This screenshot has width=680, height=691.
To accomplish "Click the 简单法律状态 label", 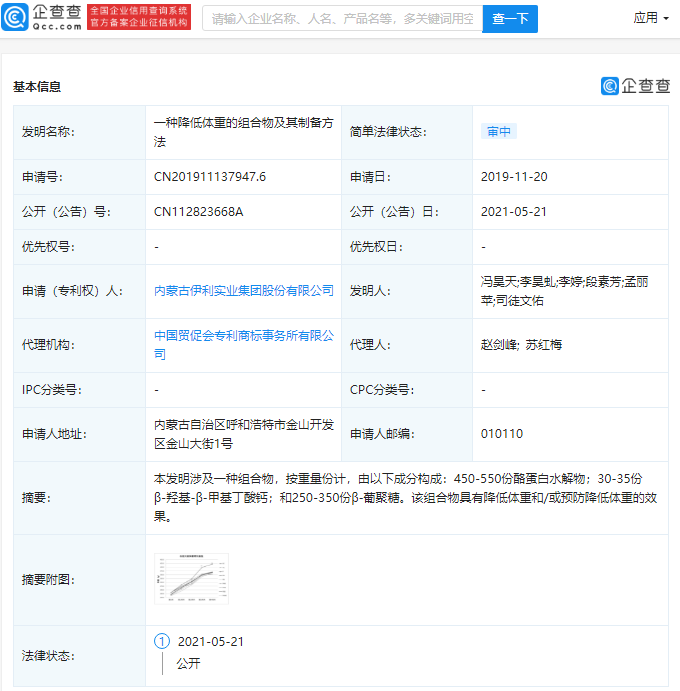I will click(x=388, y=132).
